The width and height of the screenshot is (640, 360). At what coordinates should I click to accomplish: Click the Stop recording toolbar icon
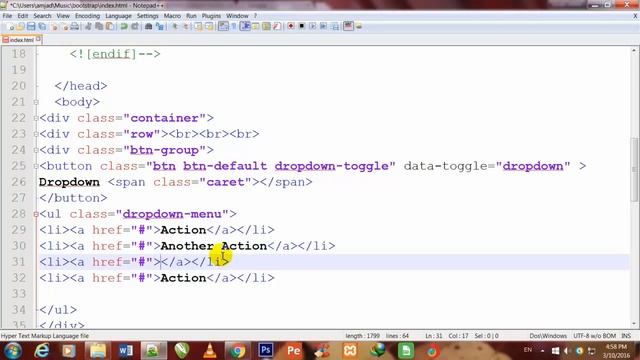302,27
